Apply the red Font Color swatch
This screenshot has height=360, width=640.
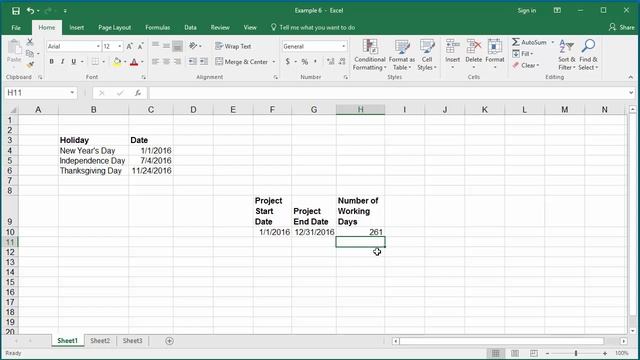(133, 62)
